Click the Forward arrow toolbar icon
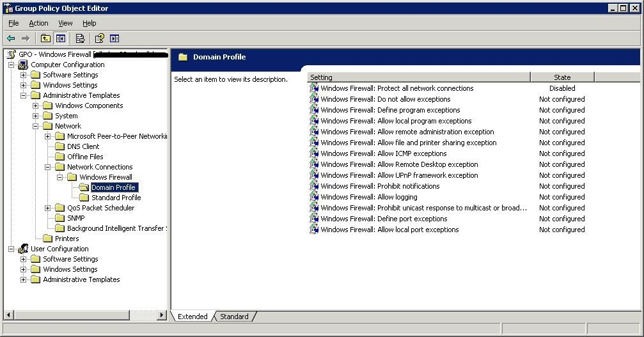Viewport: 644px width, 337px height. coord(26,38)
